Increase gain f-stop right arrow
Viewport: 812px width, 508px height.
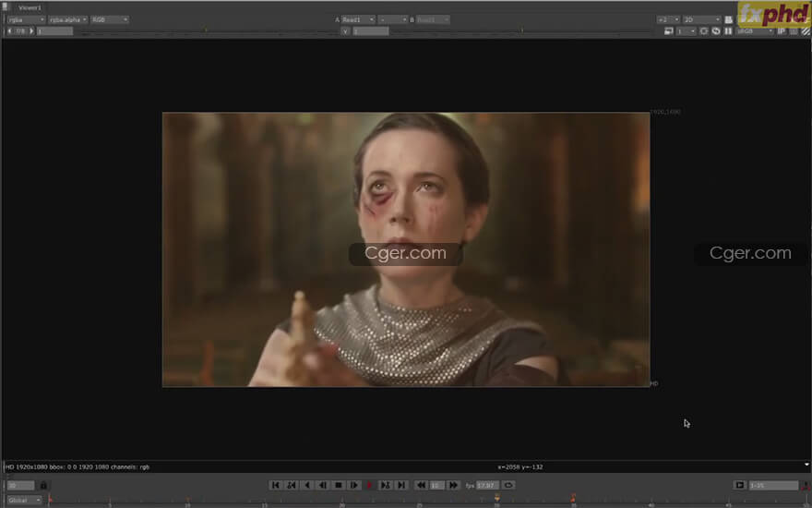[x=31, y=31]
